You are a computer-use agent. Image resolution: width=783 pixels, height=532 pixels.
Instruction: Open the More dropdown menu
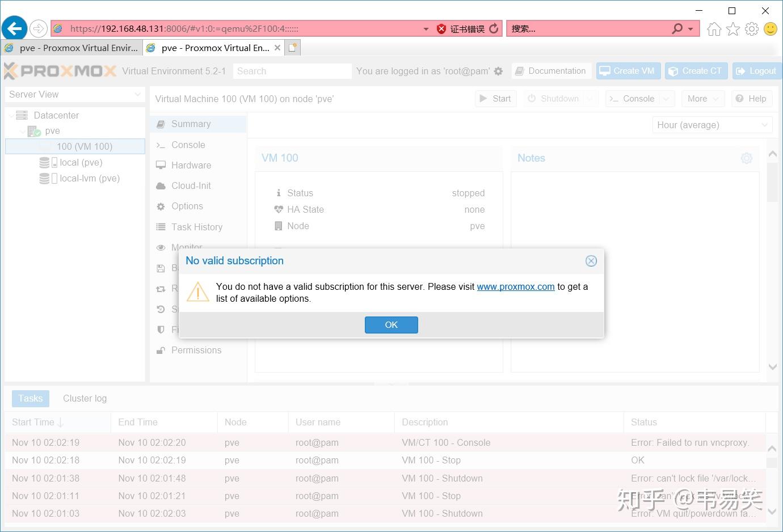pyautogui.click(x=703, y=99)
